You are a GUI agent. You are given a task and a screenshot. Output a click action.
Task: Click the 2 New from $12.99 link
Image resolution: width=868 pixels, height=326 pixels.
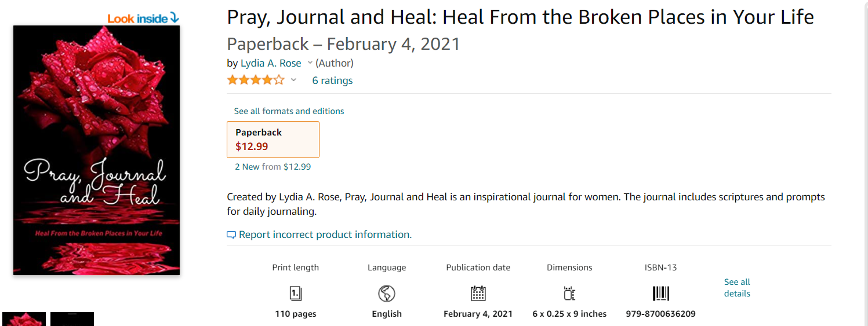pos(273,167)
